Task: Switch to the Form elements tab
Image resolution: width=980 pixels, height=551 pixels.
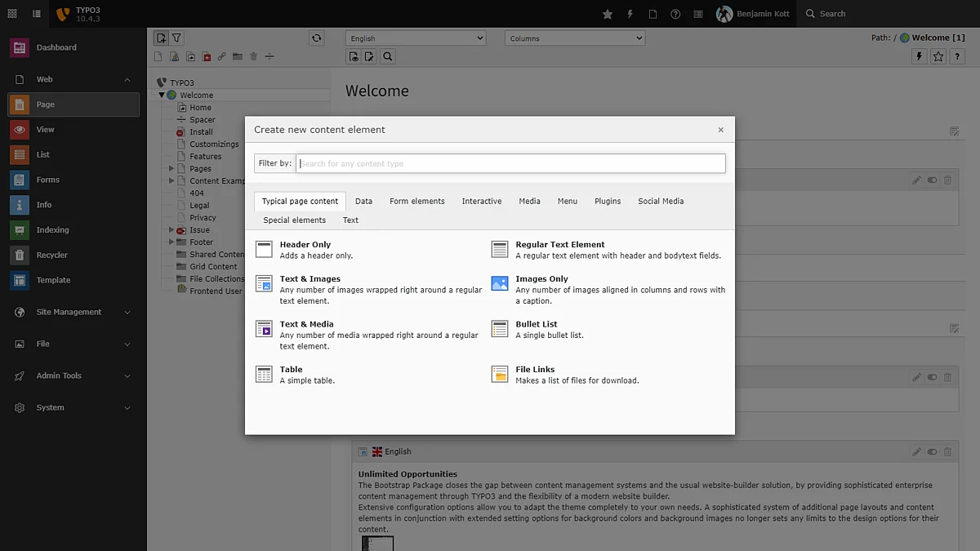Action: (416, 201)
